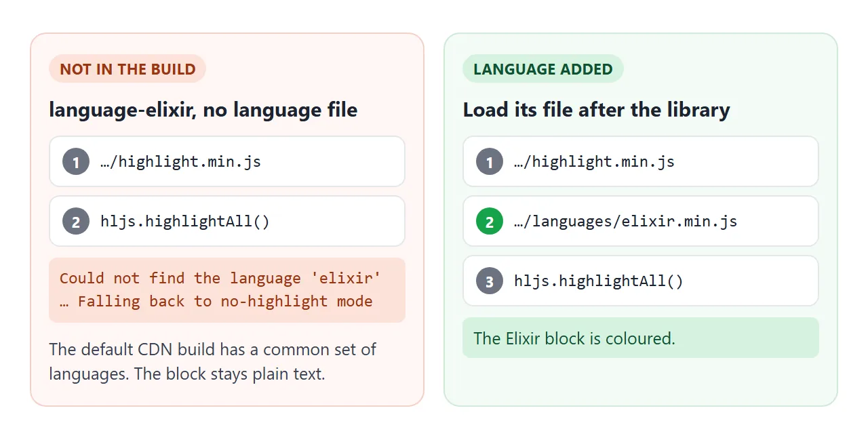Click the NOT IN THE BUILD badge

(x=127, y=68)
